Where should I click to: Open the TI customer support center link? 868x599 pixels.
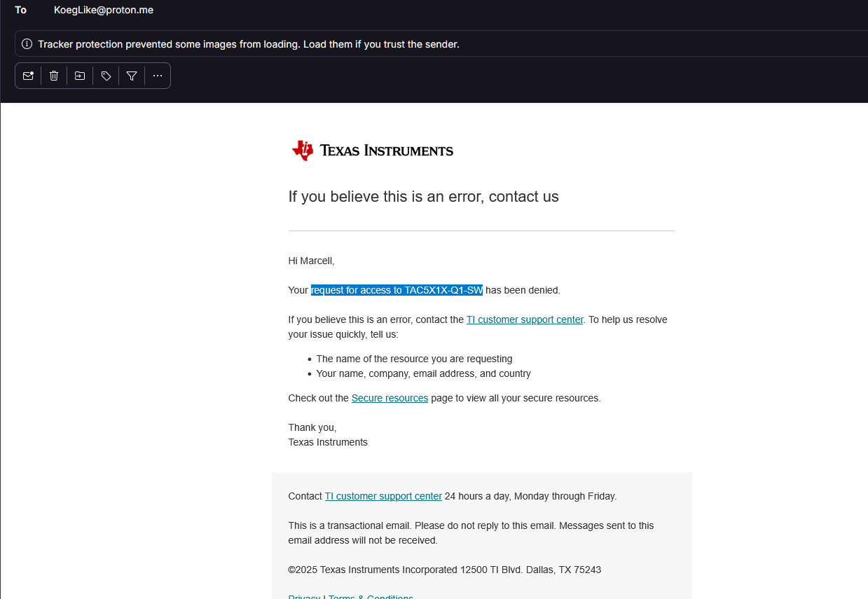(524, 319)
